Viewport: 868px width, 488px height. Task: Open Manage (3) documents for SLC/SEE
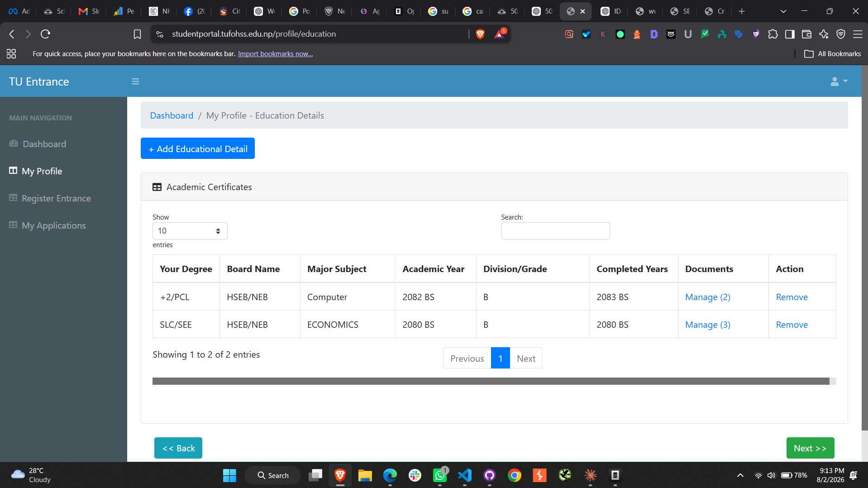coord(707,325)
